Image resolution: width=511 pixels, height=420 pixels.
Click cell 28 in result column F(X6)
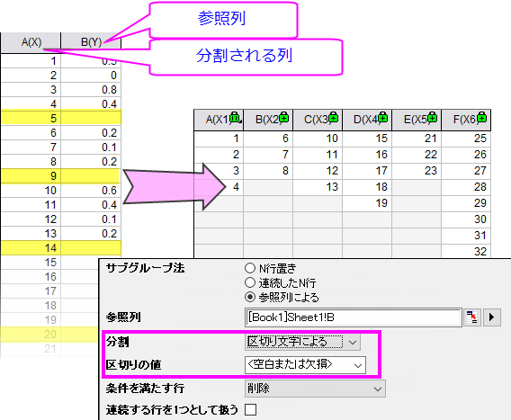pos(466,187)
